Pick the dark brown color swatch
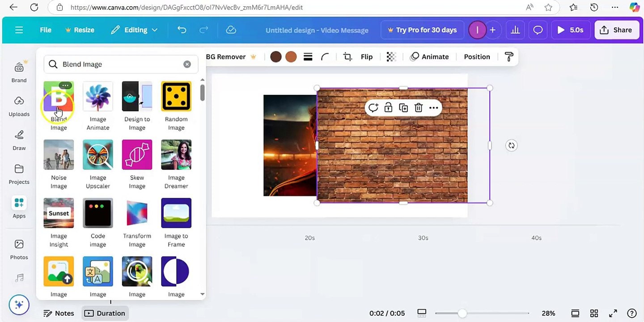Image resolution: width=644 pixels, height=322 pixels. [x=276, y=57]
